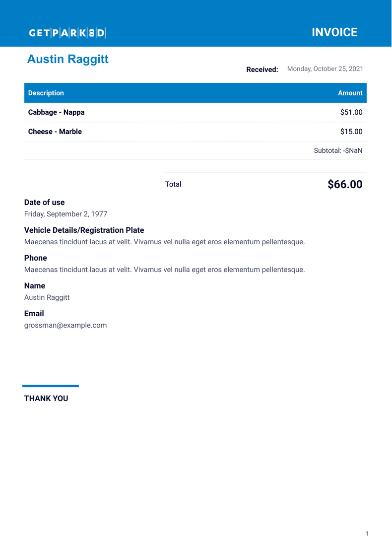The width and height of the screenshot is (392, 555).
Task: Click the Description column header
Action: (x=46, y=93)
